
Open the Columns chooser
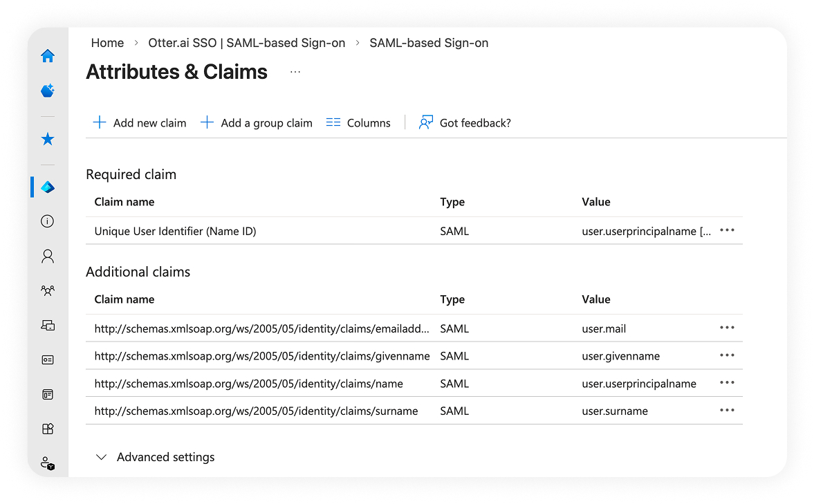tap(358, 123)
